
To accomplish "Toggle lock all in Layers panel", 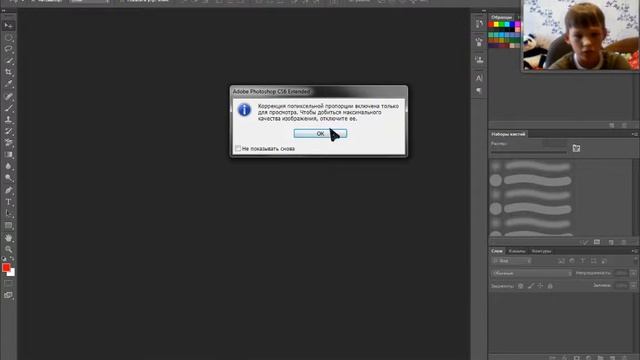I will (x=550, y=286).
